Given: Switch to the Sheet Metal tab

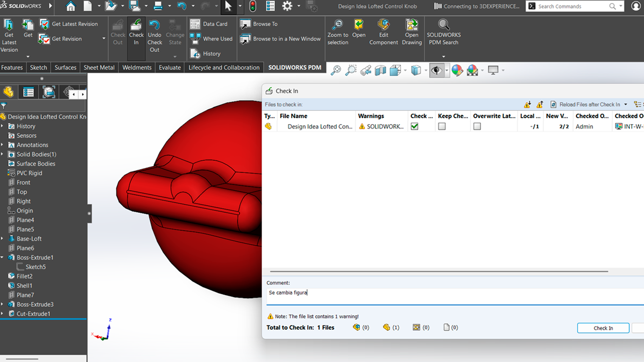Looking at the screenshot, I should pyautogui.click(x=99, y=67).
